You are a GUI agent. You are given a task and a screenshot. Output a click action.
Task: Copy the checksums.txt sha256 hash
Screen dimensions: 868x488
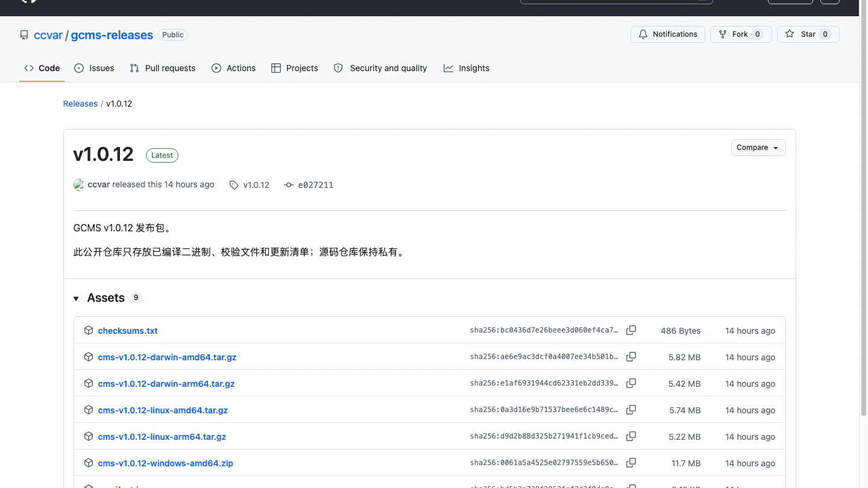pos(631,330)
